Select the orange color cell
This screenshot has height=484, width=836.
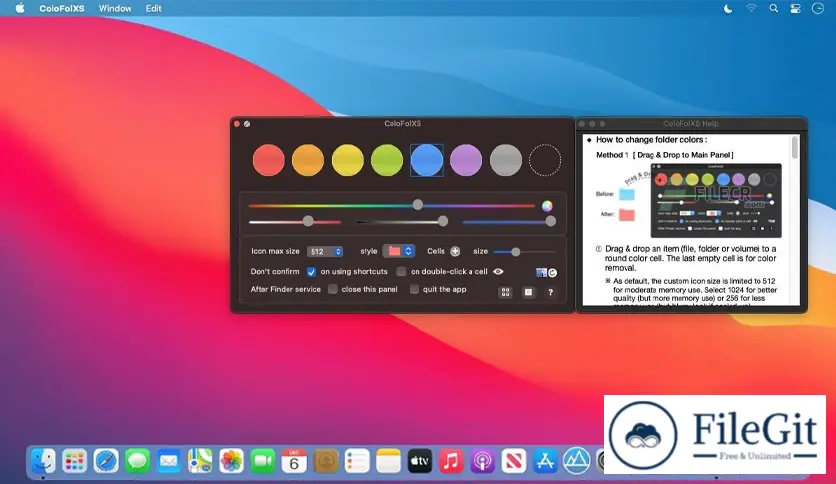click(x=308, y=160)
